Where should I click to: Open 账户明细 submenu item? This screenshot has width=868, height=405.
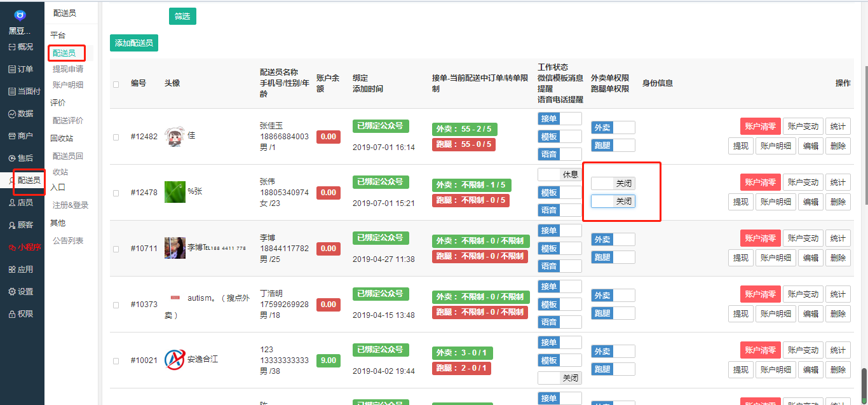coord(68,85)
